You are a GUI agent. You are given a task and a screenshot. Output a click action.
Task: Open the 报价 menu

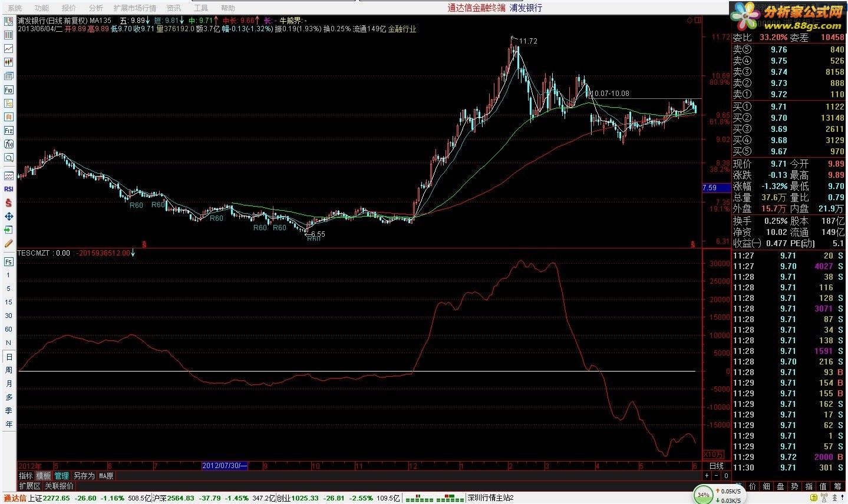[69, 8]
